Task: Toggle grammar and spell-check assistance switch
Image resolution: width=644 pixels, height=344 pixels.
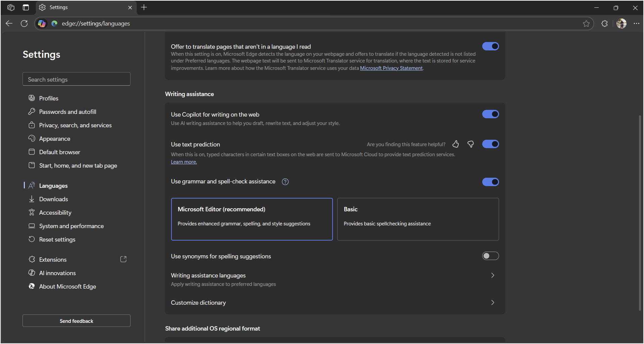Action: (x=490, y=182)
